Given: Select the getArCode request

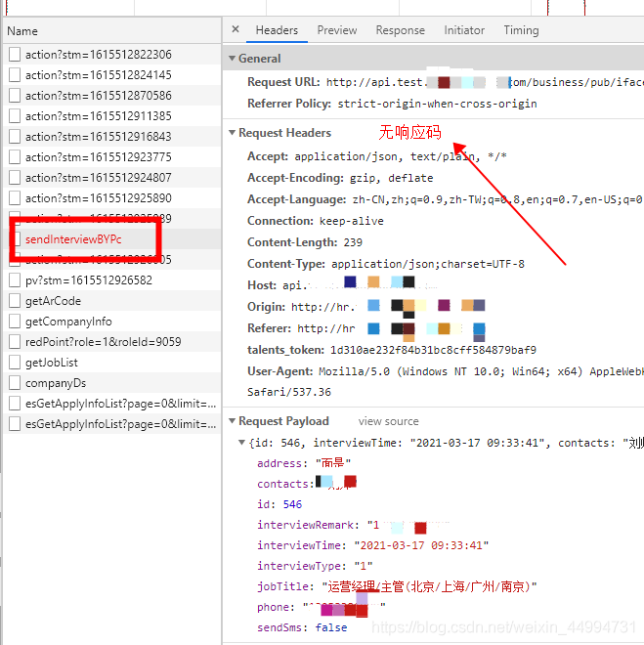Looking at the screenshot, I should pyautogui.click(x=53, y=301).
